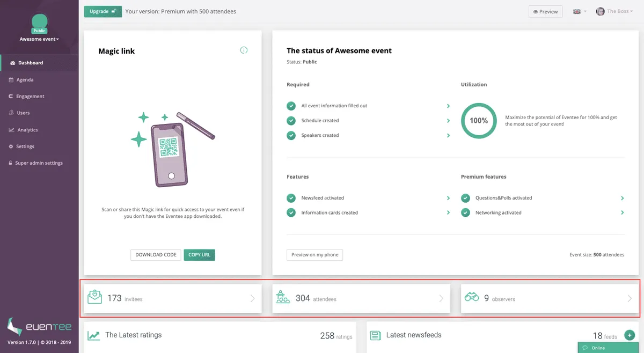The height and width of the screenshot is (353, 644).
Task: Click Preview on my phone button
Action: coord(315,255)
